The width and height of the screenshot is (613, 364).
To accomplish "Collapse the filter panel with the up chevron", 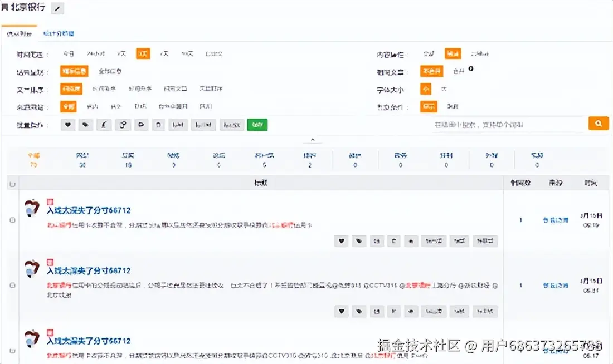I will [313, 140].
